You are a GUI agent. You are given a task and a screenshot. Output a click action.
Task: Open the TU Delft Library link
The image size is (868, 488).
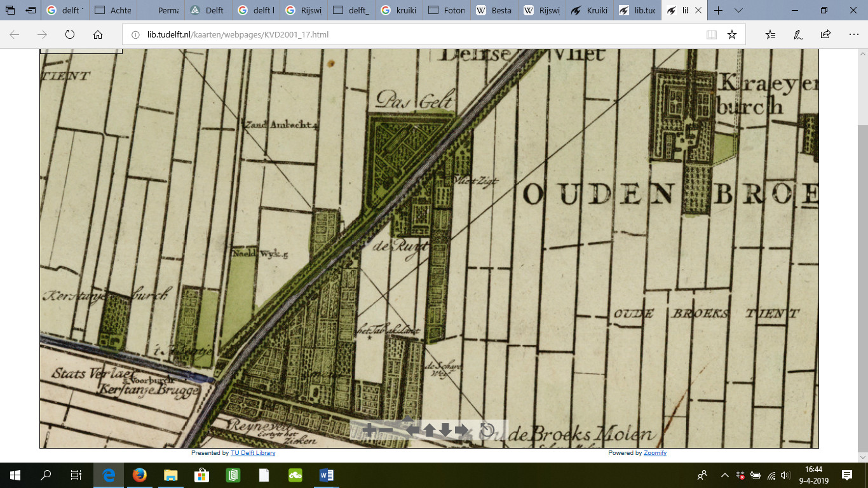point(252,453)
